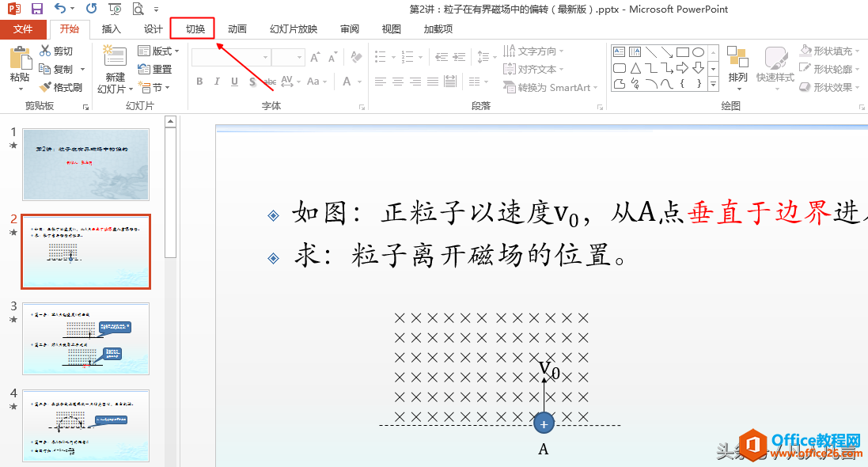Copy selection with 复制

(56, 69)
